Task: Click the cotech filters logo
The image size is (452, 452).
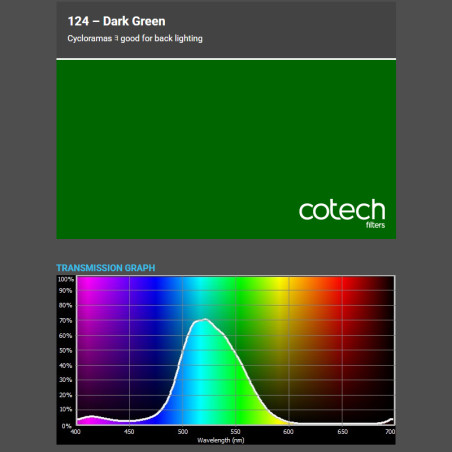Action: 342,214
